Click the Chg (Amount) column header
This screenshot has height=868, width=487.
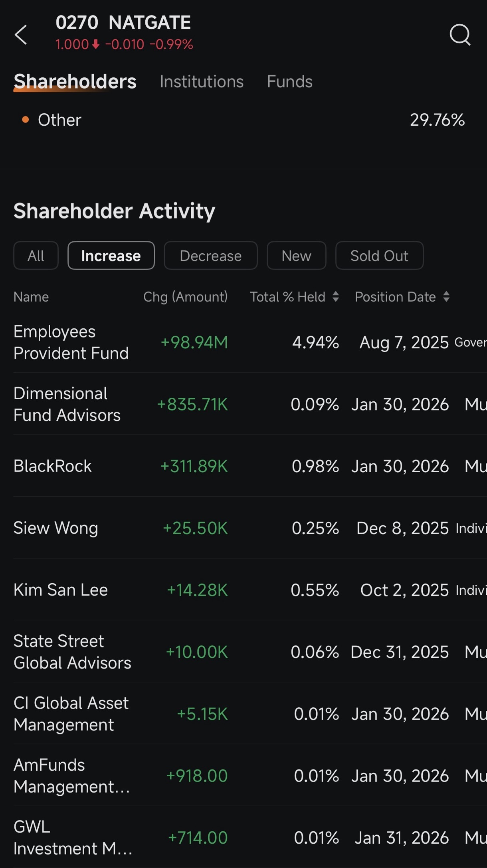click(186, 297)
